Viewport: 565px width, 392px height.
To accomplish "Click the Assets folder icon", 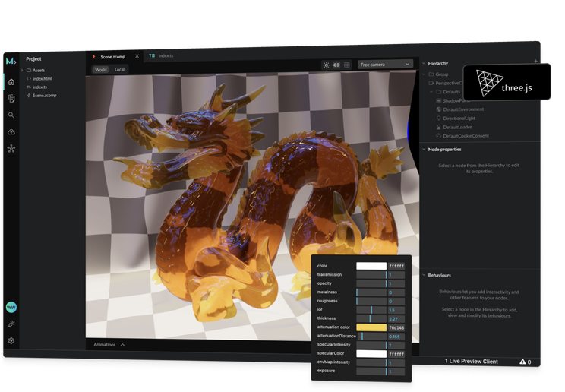I will point(29,71).
